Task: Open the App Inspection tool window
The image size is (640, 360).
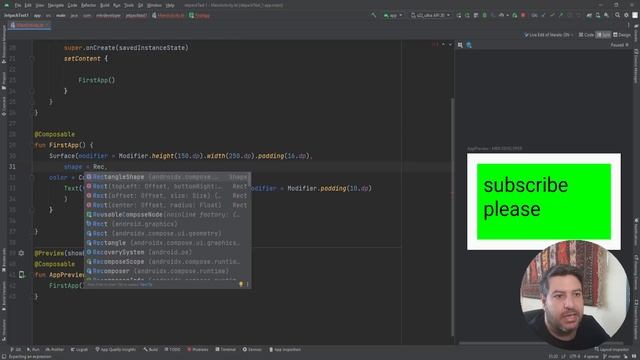Action: (285, 349)
